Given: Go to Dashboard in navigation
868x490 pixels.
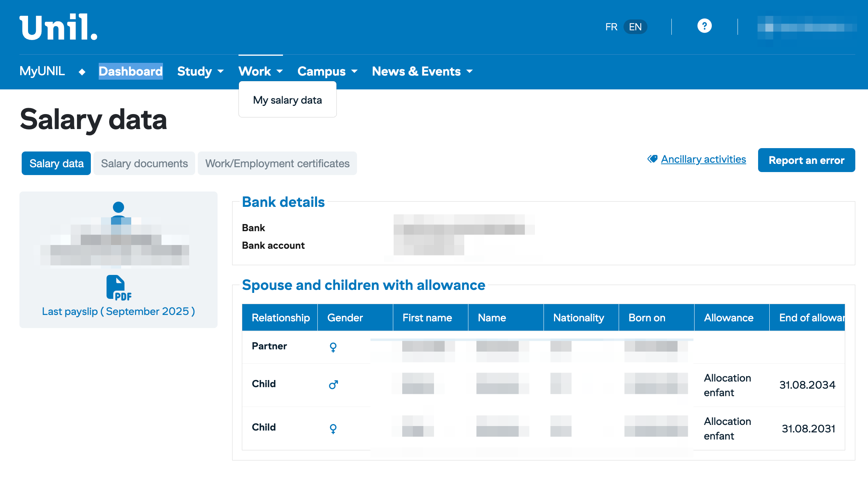Looking at the screenshot, I should coord(130,71).
